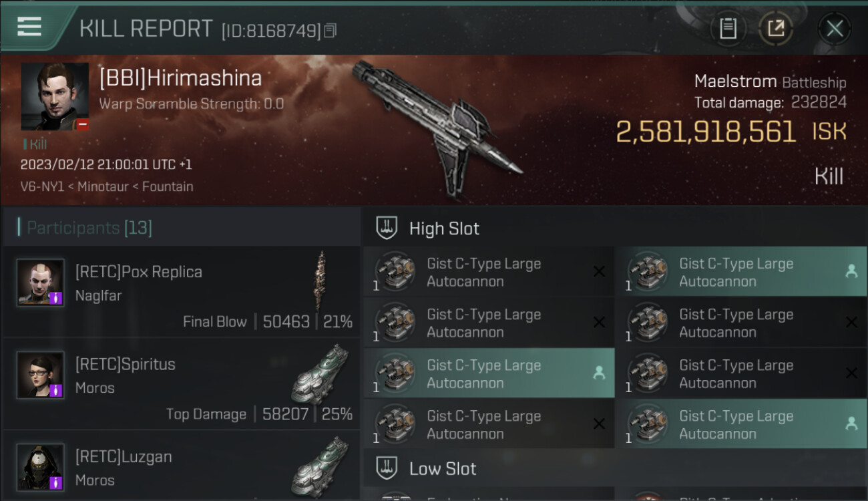868x501 pixels.
Task: Click the clipboard icon in header
Action: (x=728, y=29)
